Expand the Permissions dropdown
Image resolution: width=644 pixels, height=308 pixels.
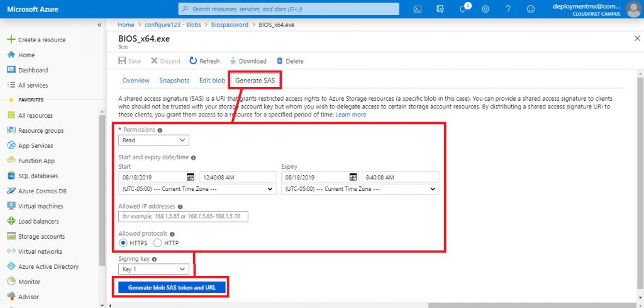(x=153, y=140)
